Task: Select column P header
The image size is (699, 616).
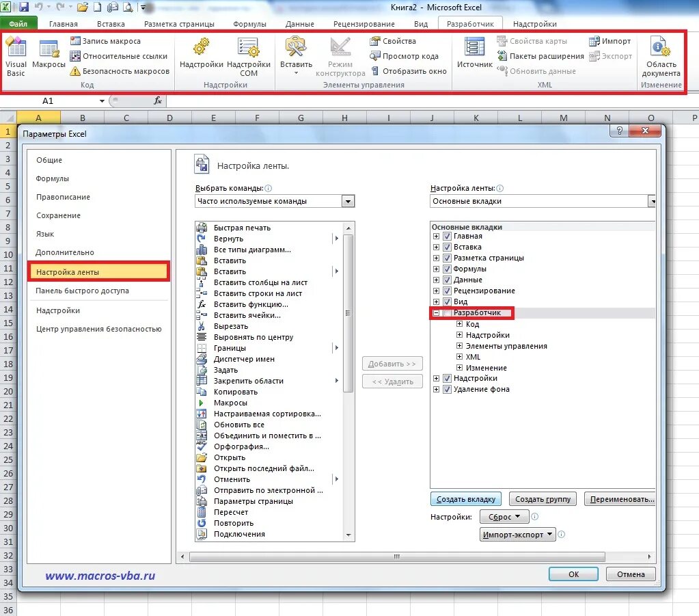Action: (686, 118)
